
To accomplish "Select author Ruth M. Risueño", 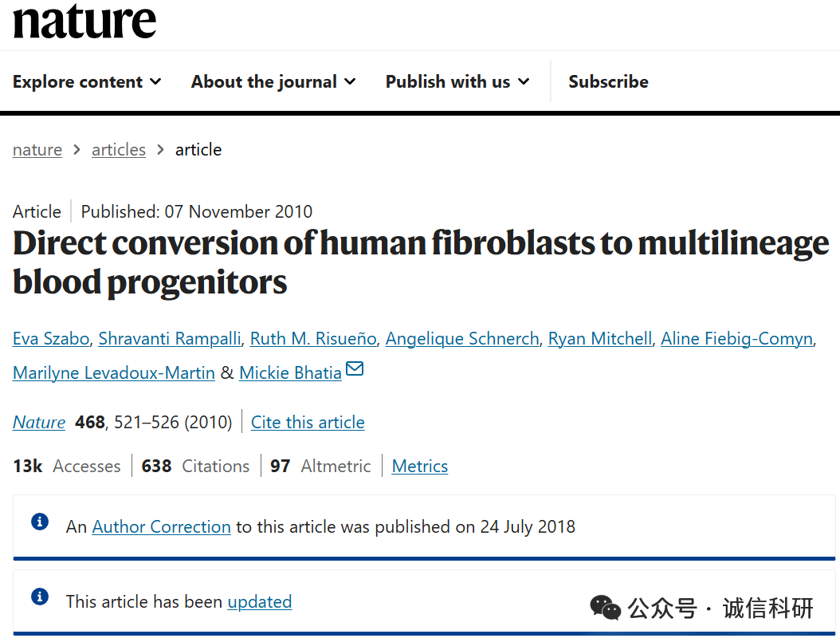I will tap(313, 339).
